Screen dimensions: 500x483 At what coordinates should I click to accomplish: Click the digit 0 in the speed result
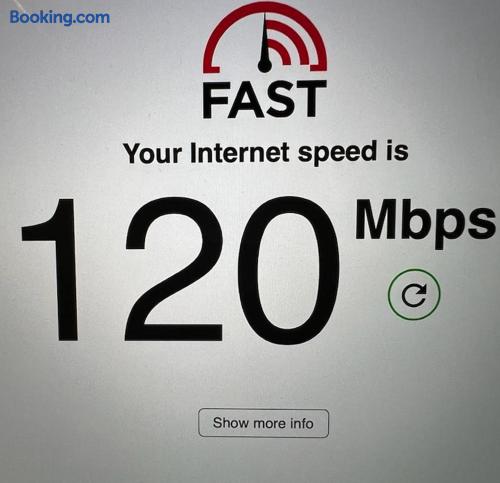tap(289, 270)
